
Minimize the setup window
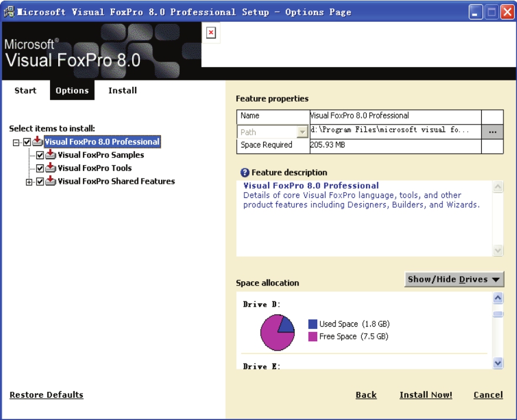(x=476, y=12)
